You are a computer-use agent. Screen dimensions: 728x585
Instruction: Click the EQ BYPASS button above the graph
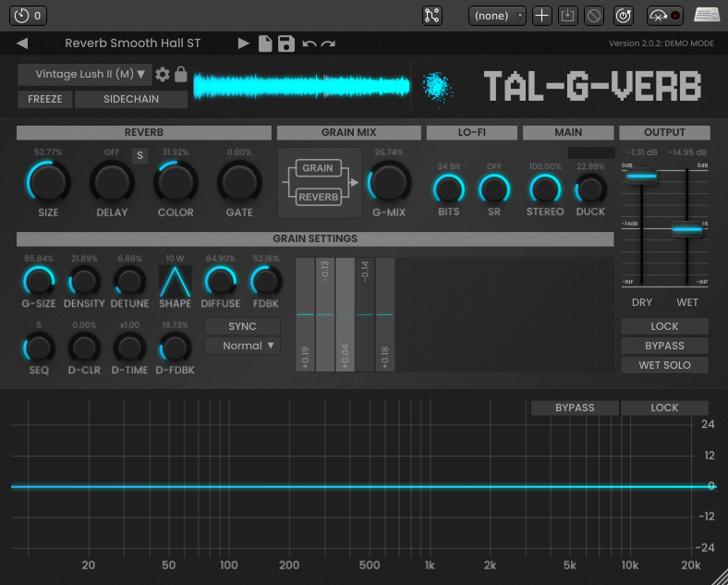574,408
